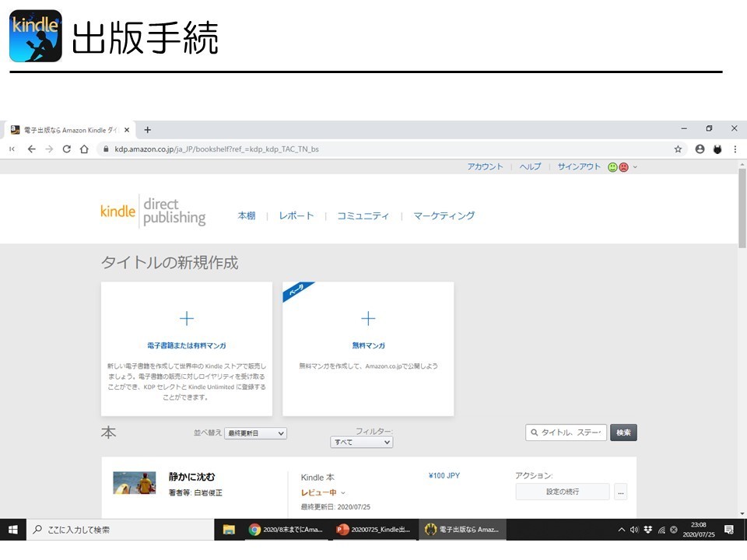Click the browser back arrow
Viewport: 747px width, 560px height.
pos(31,149)
